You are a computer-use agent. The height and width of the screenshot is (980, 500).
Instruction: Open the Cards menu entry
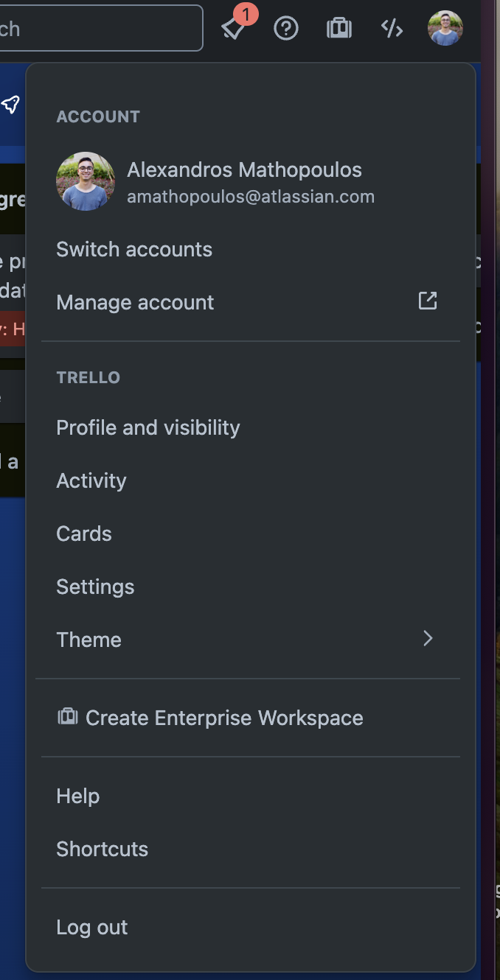pyautogui.click(x=83, y=533)
